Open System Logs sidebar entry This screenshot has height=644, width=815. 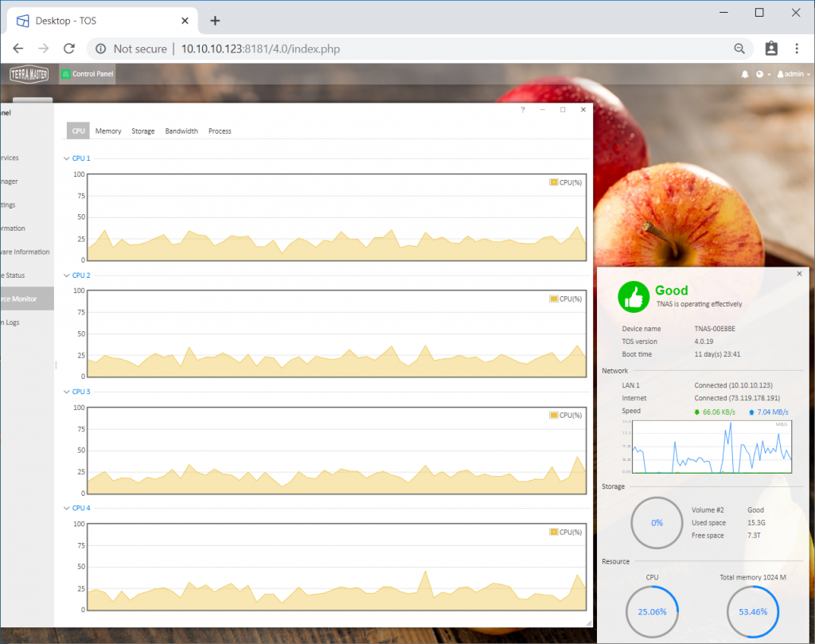pos(10,322)
